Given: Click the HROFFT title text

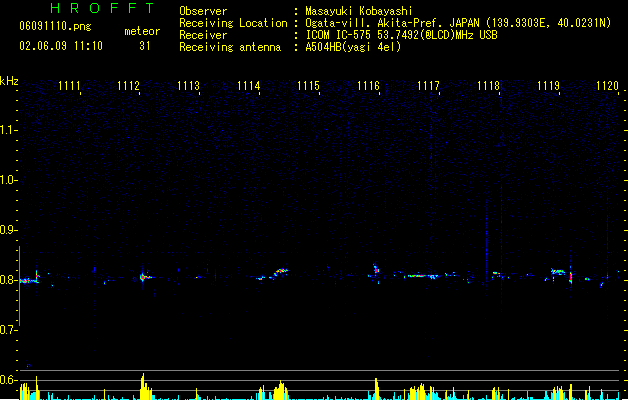Looking at the screenshot, I should coord(103,8).
